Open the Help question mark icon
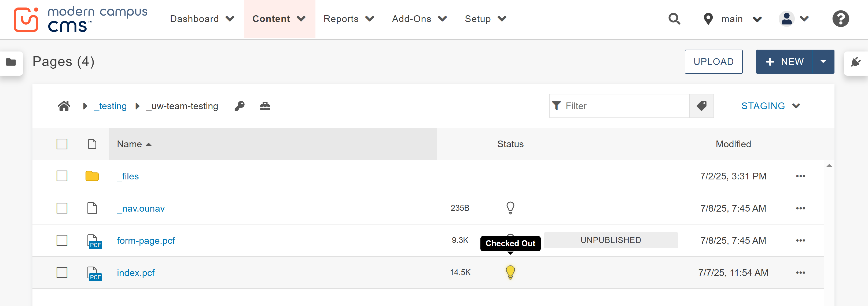Image resolution: width=868 pixels, height=306 pixels. coord(840,19)
